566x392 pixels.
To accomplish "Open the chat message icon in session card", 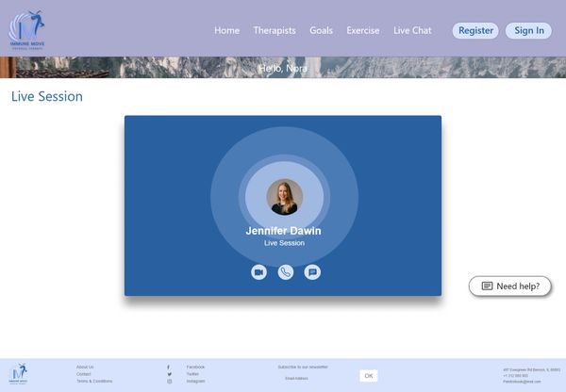I will (312, 272).
